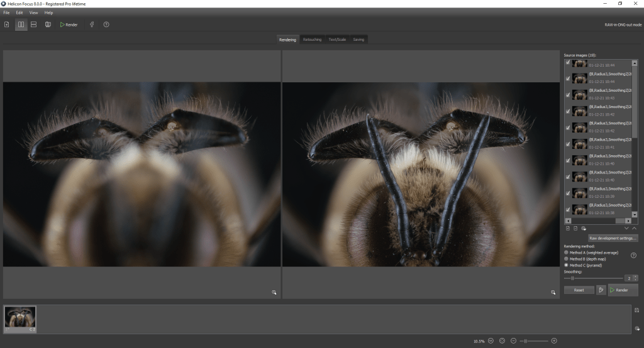Switch to side-by-side vertical split view
The image size is (644, 348).
click(x=21, y=24)
